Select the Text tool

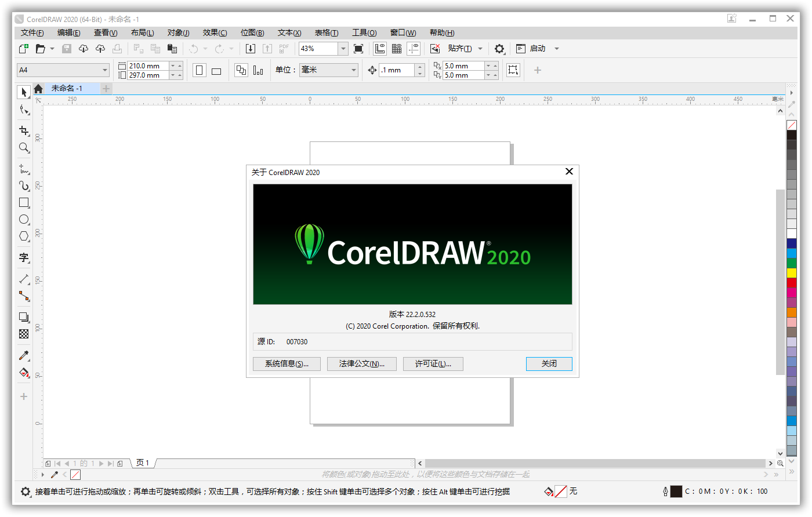point(24,257)
